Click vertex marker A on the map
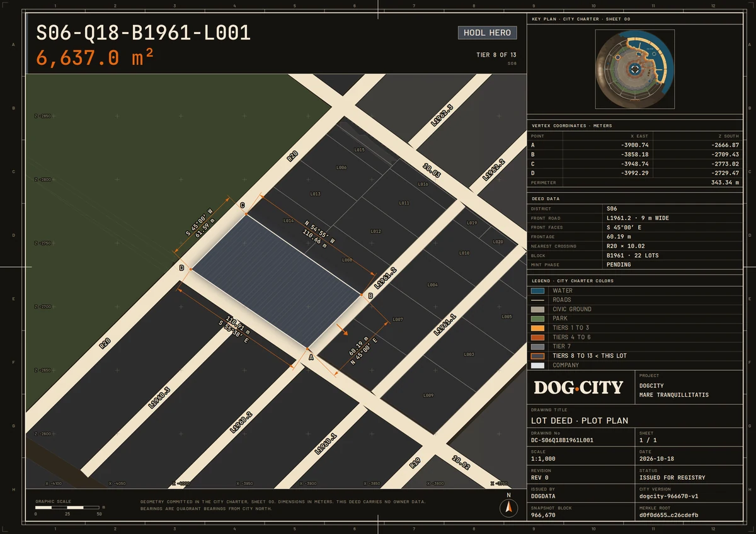 point(310,357)
